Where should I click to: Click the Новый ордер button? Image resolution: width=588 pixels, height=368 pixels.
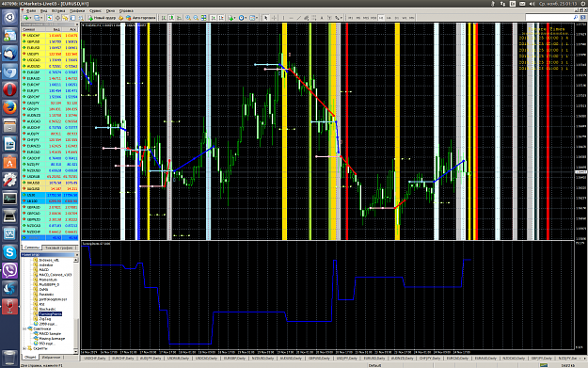[102, 18]
